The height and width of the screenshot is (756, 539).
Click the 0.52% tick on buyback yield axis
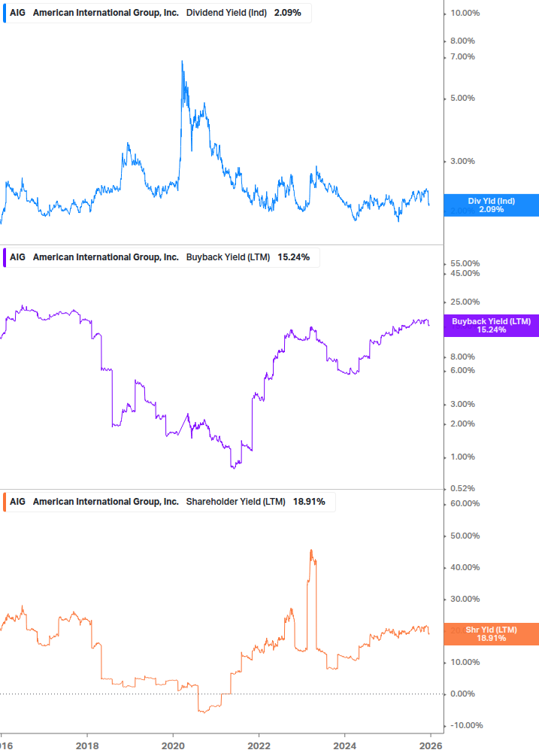click(462, 488)
